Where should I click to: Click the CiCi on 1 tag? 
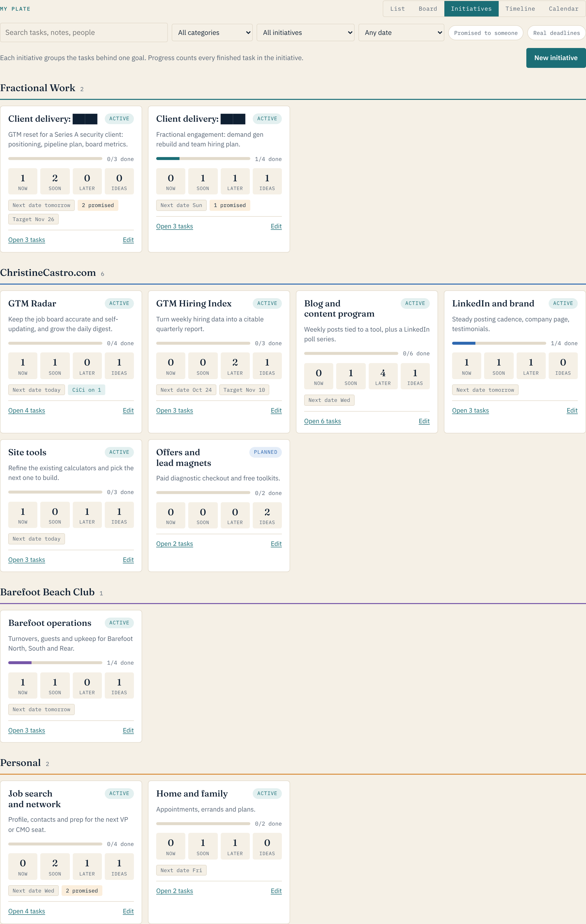click(86, 390)
